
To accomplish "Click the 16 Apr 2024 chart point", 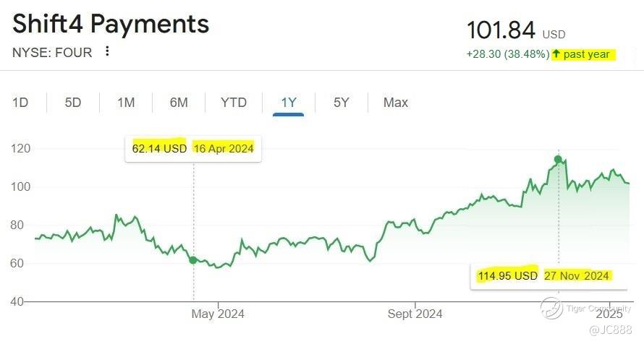I will pos(193,260).
